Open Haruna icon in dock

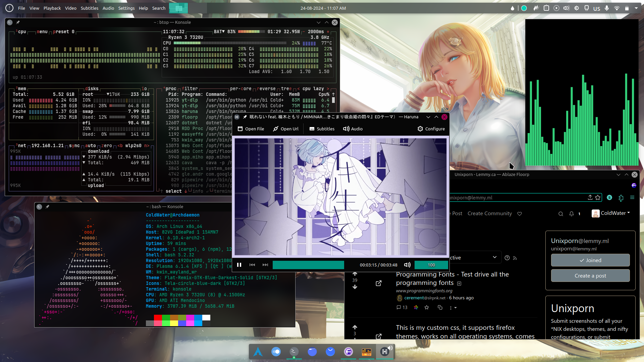385,352
